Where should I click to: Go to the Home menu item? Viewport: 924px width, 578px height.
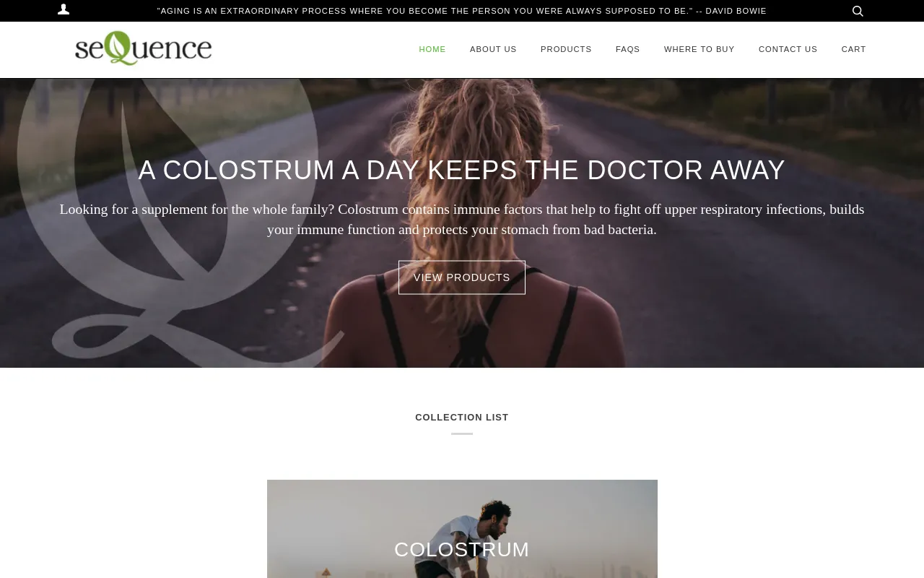(432, 49)
